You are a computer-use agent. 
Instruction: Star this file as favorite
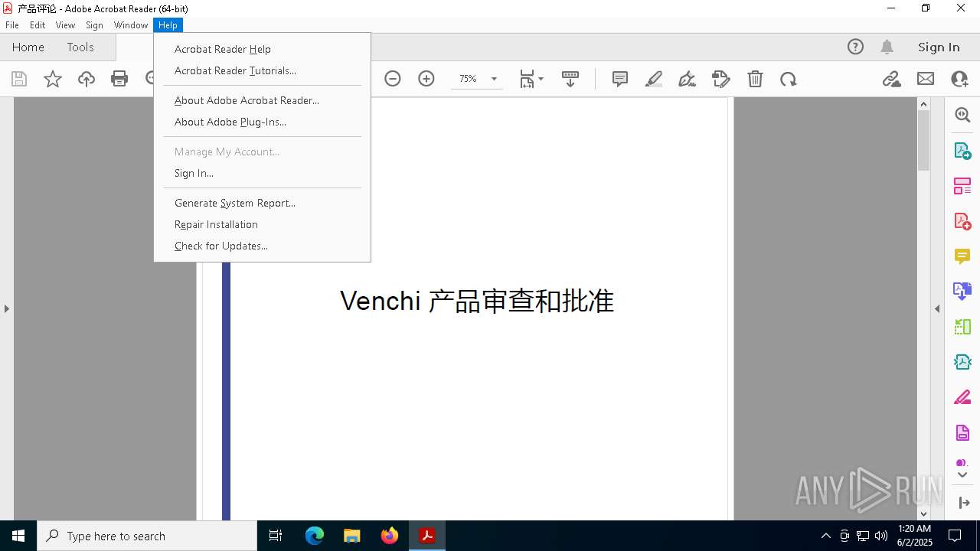(53, 79)
